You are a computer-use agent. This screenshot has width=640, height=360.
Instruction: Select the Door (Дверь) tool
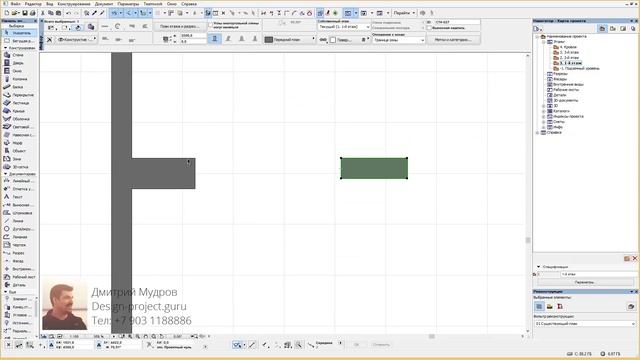click(18, 63)
